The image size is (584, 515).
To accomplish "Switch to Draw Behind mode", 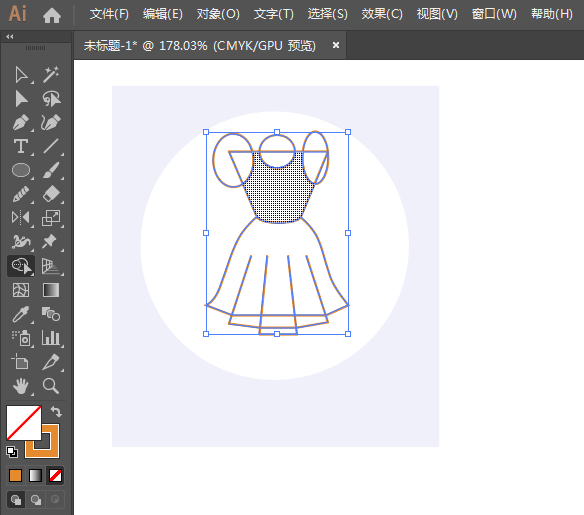I will coord(36,499).
